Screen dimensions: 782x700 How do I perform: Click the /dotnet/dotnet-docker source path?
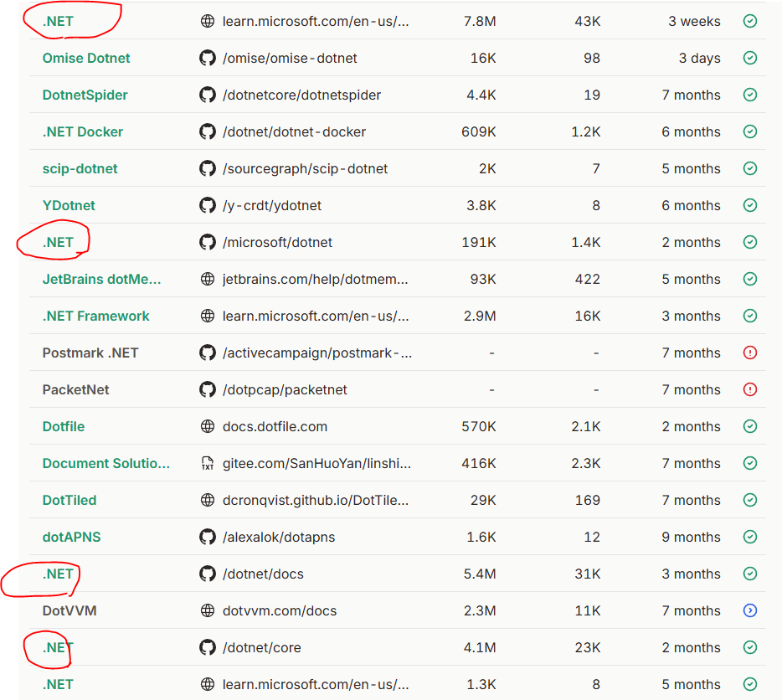tap(294, 132)
